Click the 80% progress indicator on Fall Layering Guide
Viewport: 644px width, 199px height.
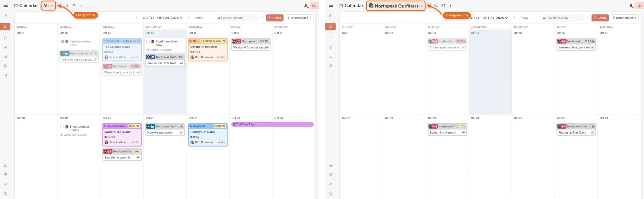click(136, 58)
